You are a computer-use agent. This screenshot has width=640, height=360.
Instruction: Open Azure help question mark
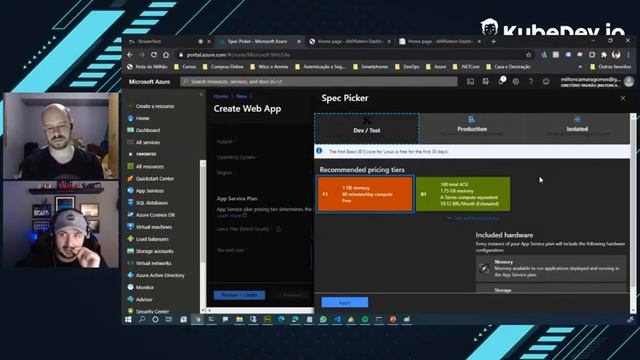(x=531, y=82)
